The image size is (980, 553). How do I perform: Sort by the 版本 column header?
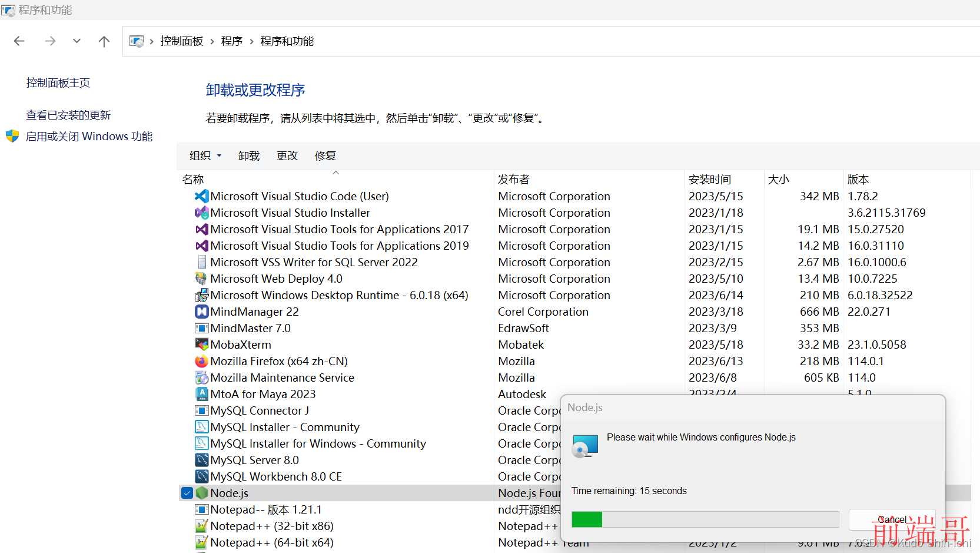pos(907,179)
